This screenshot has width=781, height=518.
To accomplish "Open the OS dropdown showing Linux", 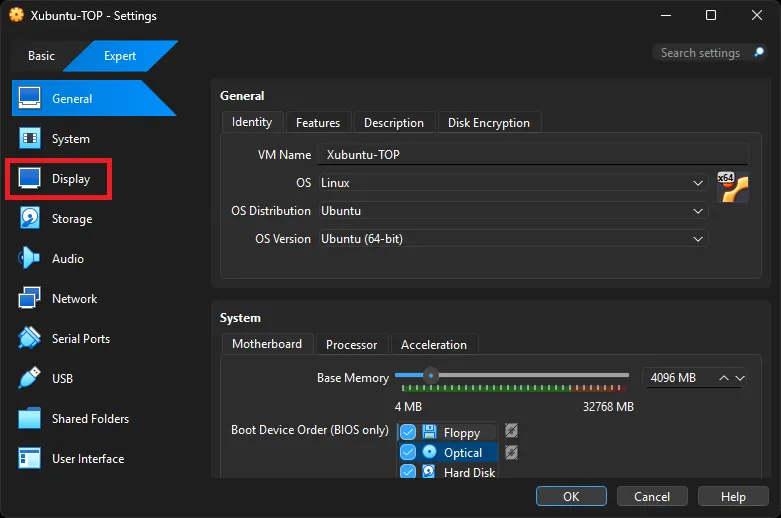I will click(514, 183).
